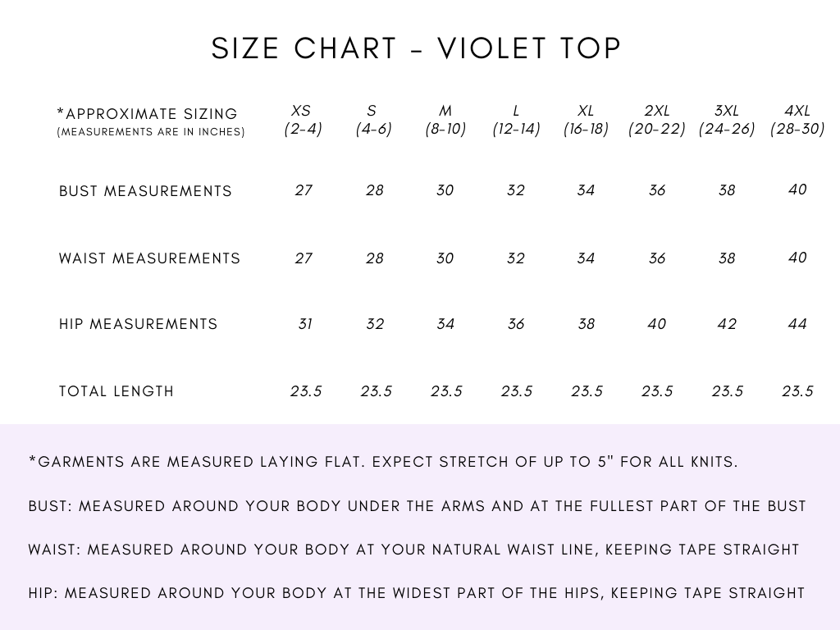Click the Waist Measurements row label

[x=149, y=258]
